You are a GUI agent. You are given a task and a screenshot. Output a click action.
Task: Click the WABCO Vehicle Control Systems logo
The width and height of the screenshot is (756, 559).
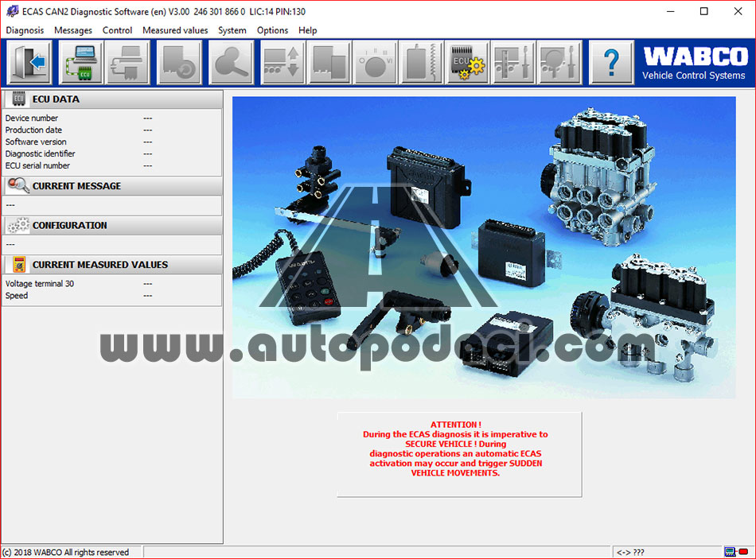pyautogui.click(x=695, y=63)
